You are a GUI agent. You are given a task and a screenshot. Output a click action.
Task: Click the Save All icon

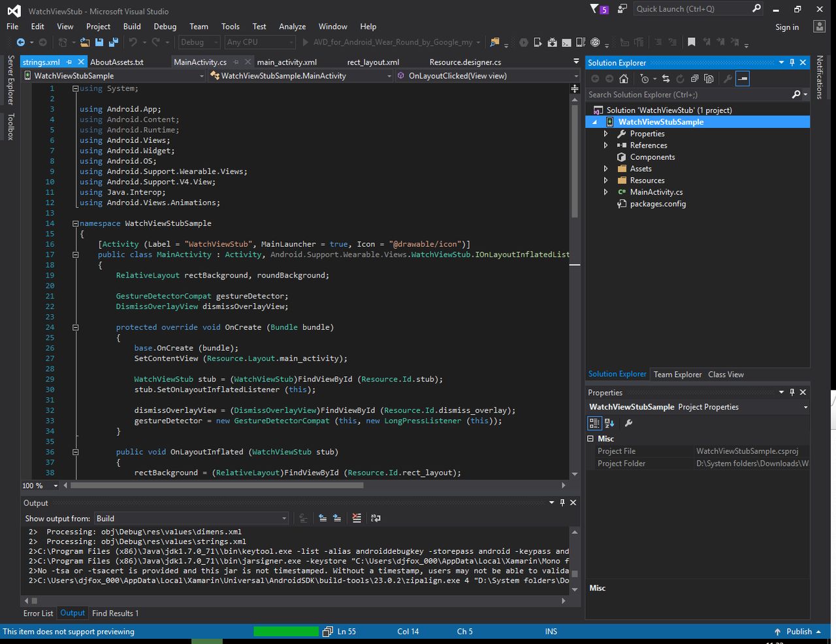click(x=114, y=42)
